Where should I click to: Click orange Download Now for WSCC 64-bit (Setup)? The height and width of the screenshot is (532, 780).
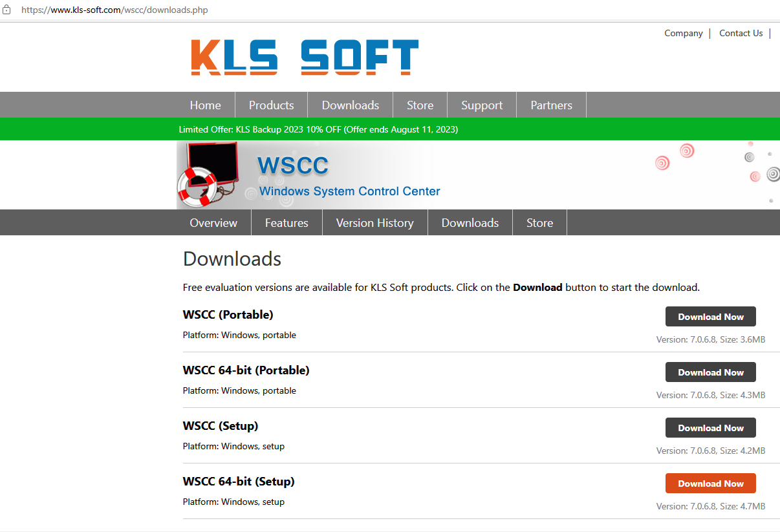[711, 484]
